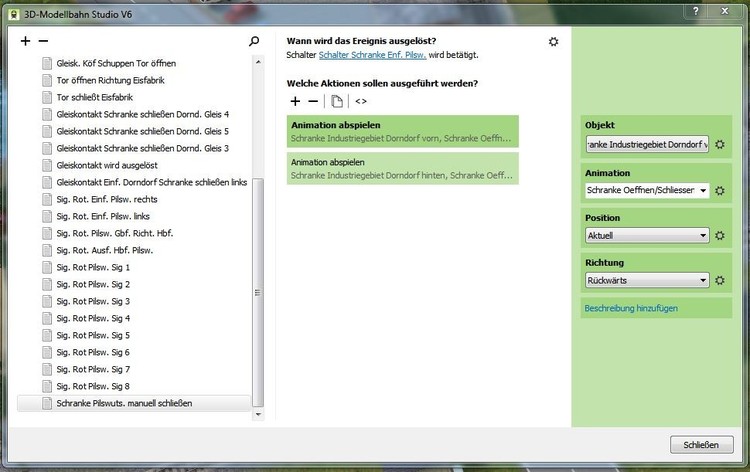Image resolution: width=750 pixels, height=472 pixels.
Task: Click the Objekt input field
Action: (647, 144)
